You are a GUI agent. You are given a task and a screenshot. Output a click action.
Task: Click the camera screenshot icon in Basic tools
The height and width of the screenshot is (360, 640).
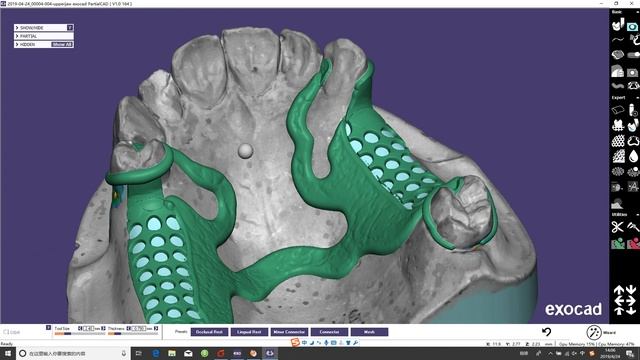pyautogui.click(x=633, y=26)
